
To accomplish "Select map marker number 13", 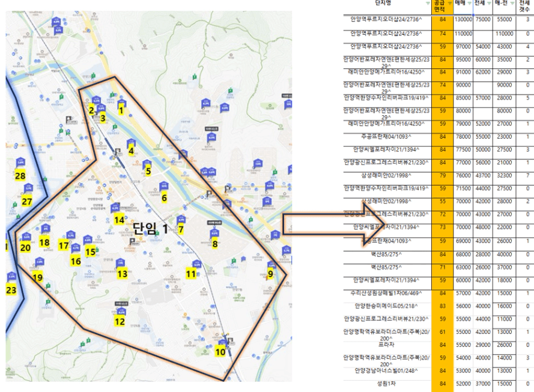I will point(122,274).
